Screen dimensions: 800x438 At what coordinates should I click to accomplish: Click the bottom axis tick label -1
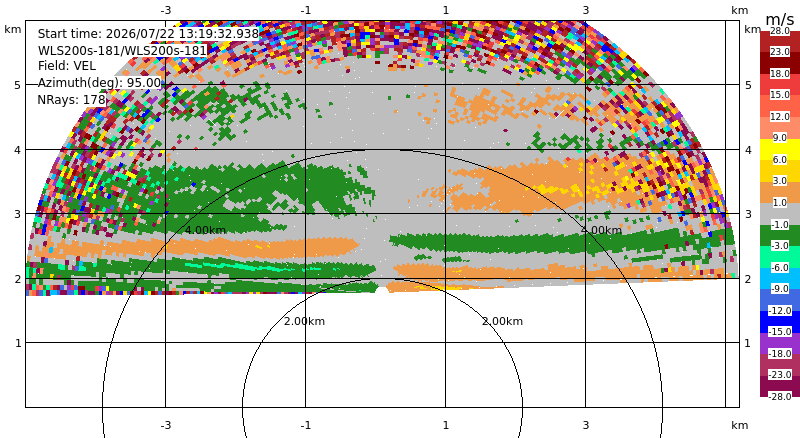tap(305, 425)
